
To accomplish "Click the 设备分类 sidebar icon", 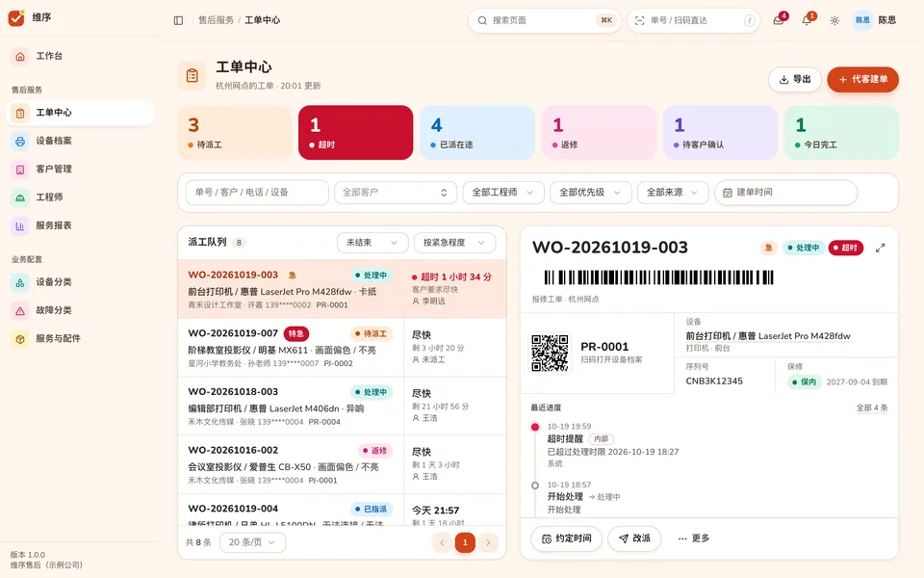I will [x=20, y=282].
